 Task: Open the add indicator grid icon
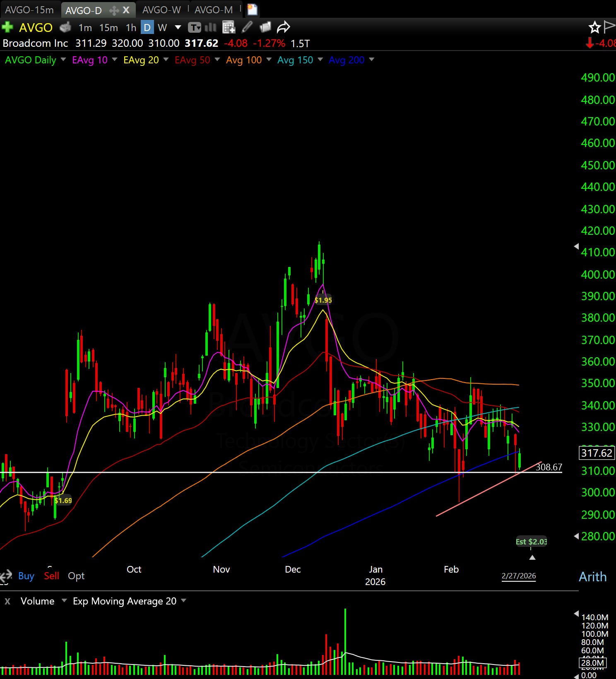coord(229,27)
